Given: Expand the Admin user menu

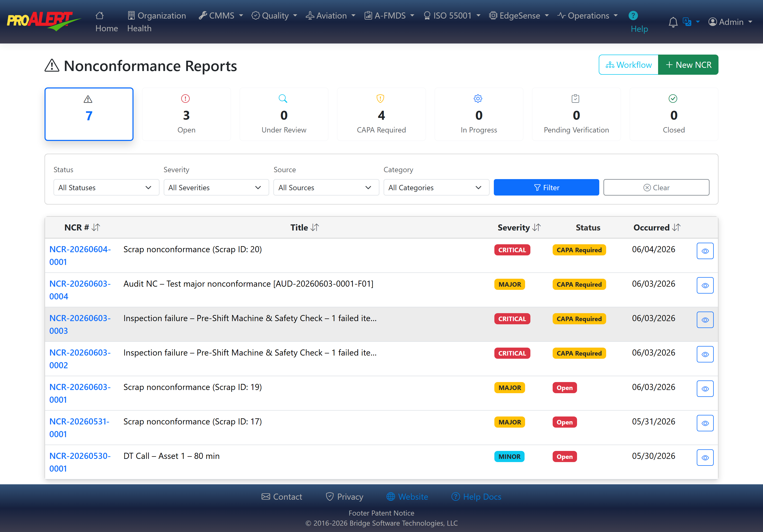Looking at the screenshot, I should click(730, 22).
